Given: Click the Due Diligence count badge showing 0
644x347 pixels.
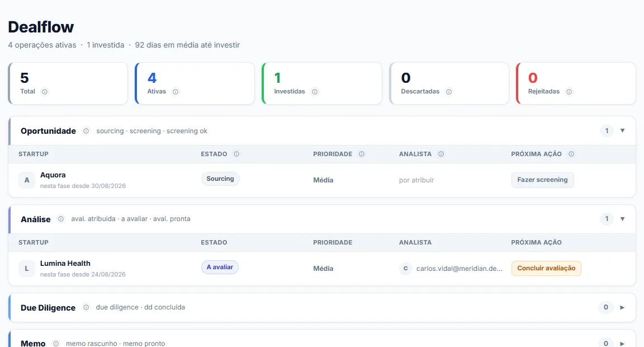Looking at the screenshot, I should point(606,307).
